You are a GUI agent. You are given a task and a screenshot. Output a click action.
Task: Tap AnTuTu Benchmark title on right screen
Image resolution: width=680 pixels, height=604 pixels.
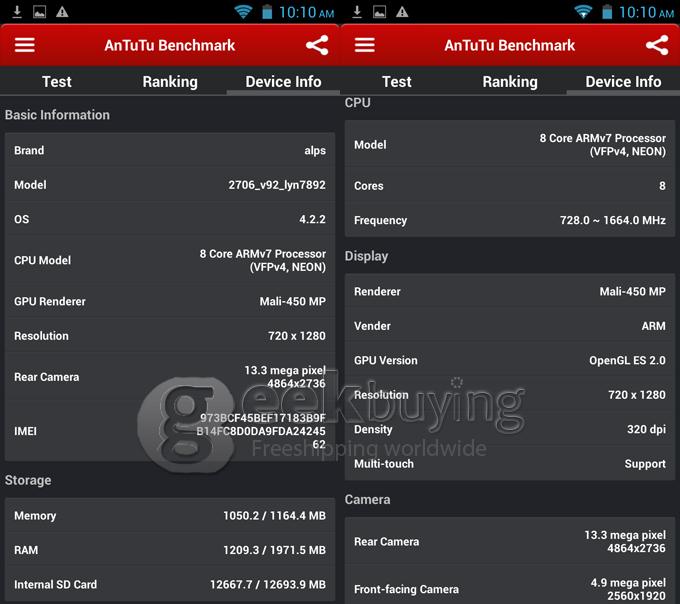coord(510,45)
